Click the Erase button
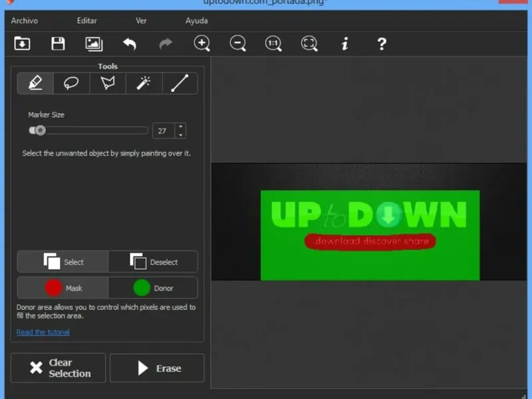 click(x=157, y=368)
